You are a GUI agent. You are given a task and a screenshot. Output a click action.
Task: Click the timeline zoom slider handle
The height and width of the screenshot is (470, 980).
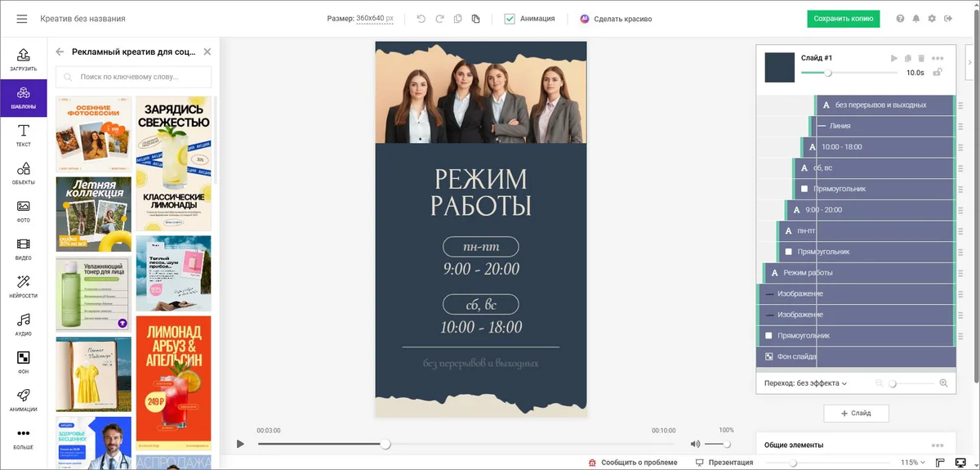893,383
